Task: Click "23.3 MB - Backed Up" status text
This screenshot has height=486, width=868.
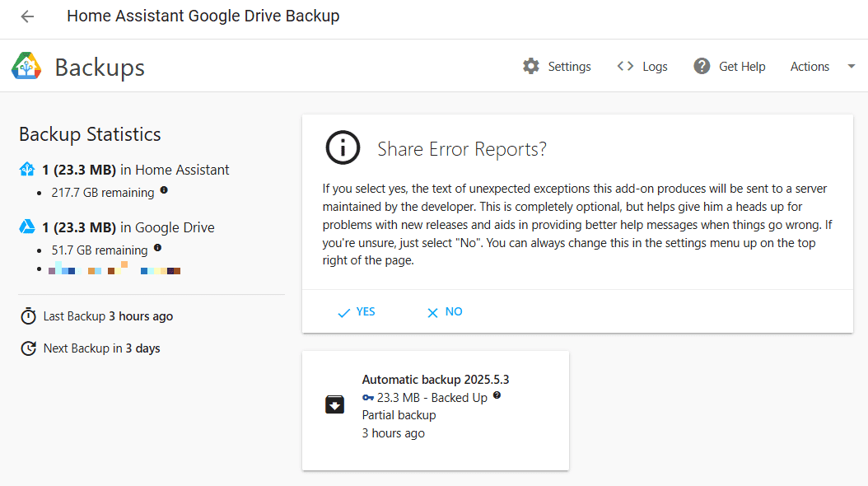Action: pyautogui.click(x=432, y=398)
